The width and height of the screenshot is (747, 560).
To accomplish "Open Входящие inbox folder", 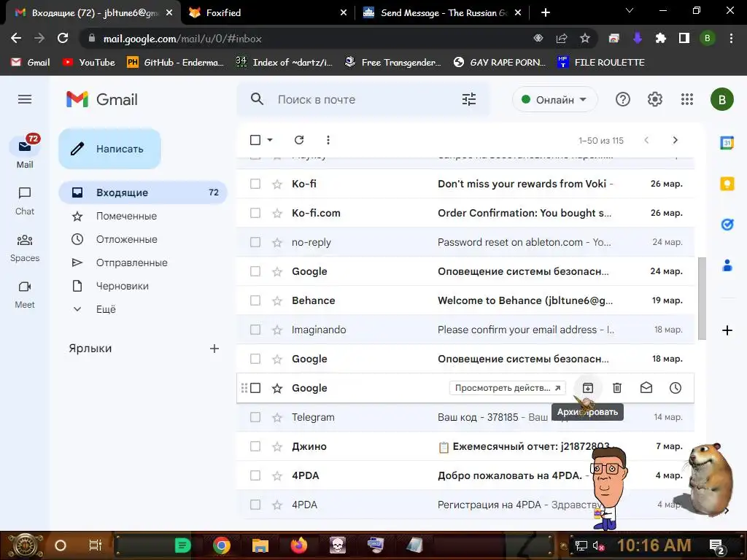I will click(x=143, y=192).
